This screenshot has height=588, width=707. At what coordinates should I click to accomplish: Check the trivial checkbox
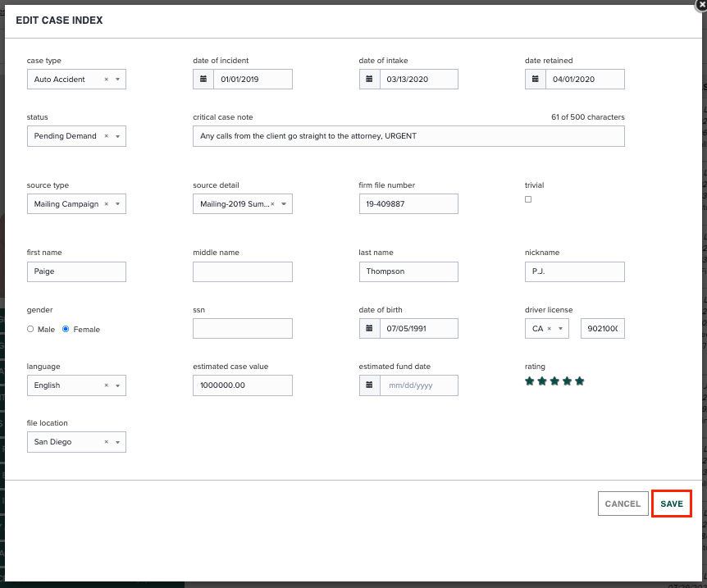[x=527, y=198]
